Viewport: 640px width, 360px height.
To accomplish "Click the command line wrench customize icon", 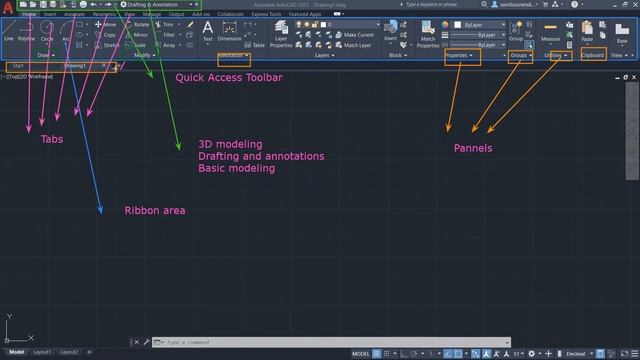I will [147, 342].
